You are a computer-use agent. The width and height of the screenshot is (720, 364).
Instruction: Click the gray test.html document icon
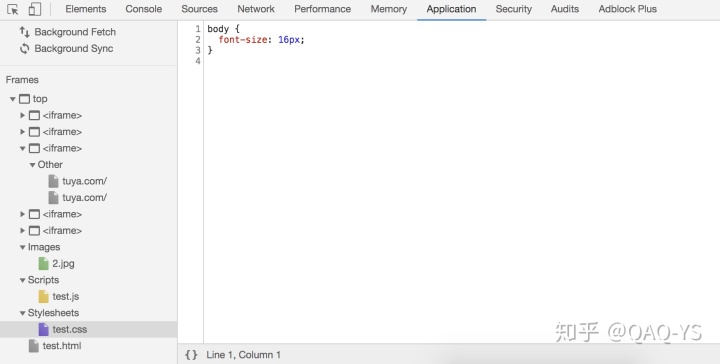point(34,346)
